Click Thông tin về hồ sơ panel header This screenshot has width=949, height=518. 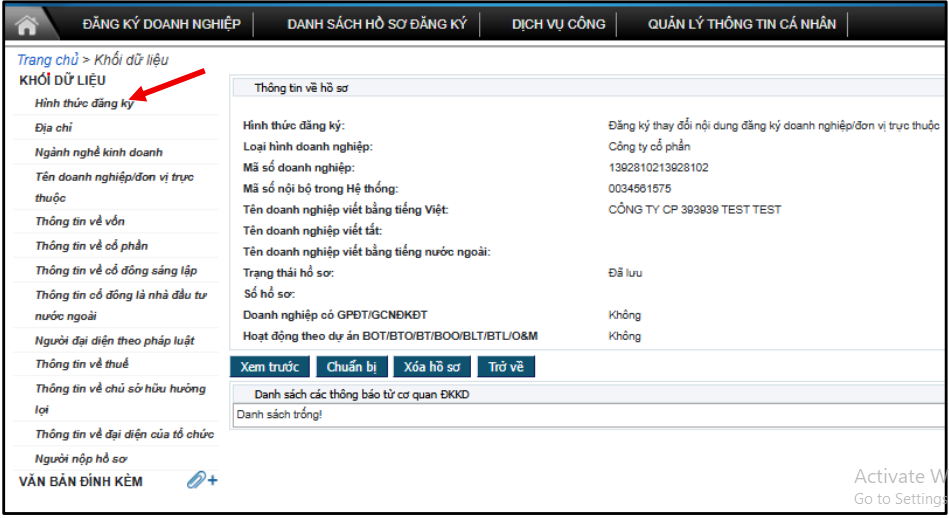[x=301, y=88]
